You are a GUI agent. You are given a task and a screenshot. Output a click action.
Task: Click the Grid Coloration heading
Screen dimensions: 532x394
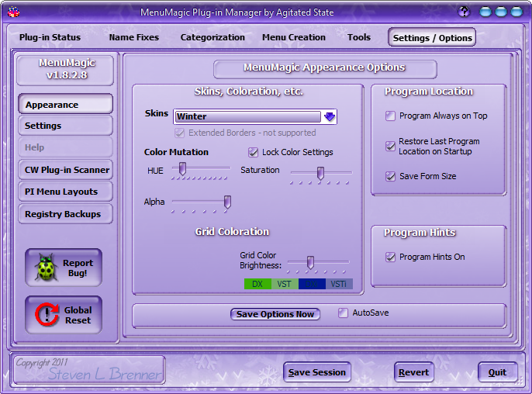point(232,232)
